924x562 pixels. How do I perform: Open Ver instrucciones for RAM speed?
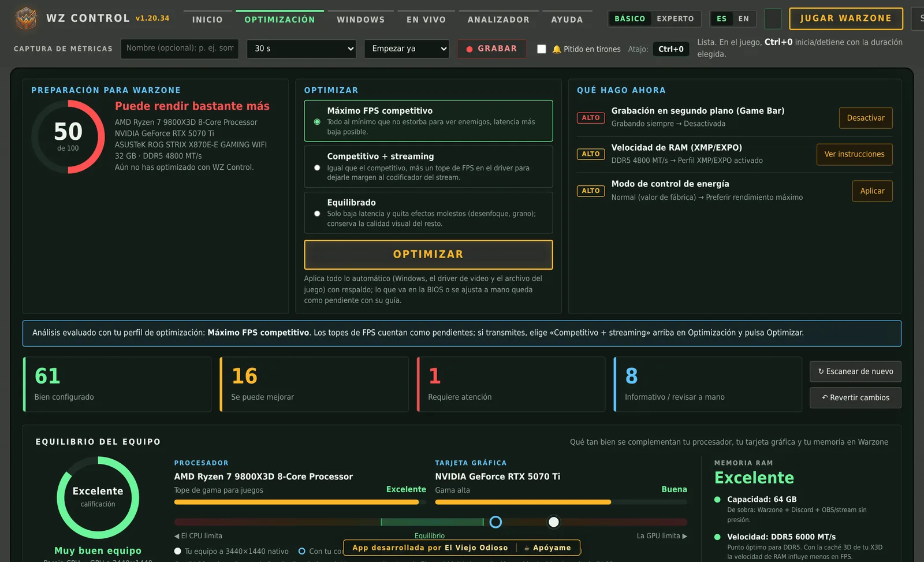coord(855,154)
